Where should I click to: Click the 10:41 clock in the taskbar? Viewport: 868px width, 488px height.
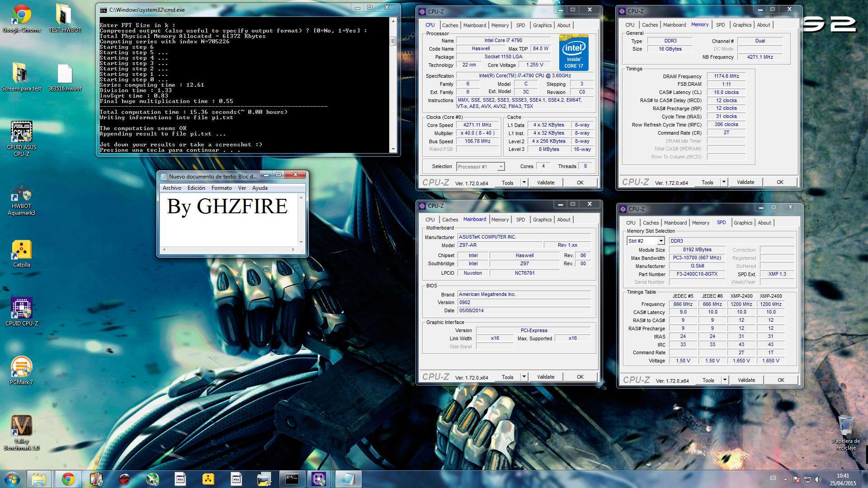pyautogui.click(x=843, y=476)
